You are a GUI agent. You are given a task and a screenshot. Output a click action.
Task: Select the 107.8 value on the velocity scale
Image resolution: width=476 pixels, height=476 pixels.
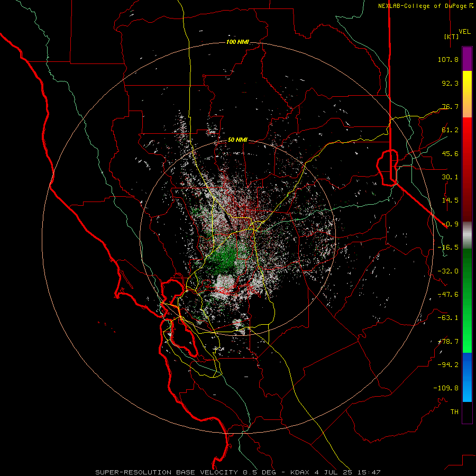(448, 59)
